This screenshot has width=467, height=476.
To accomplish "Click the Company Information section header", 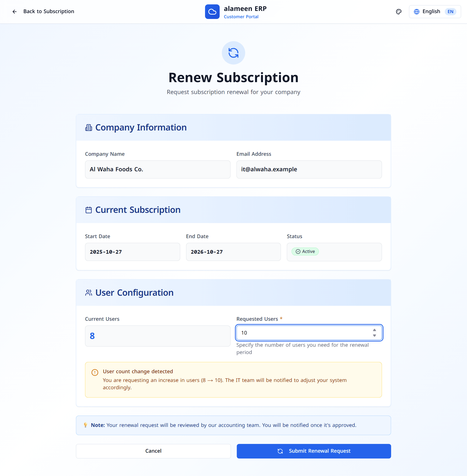I will point(233,127).
